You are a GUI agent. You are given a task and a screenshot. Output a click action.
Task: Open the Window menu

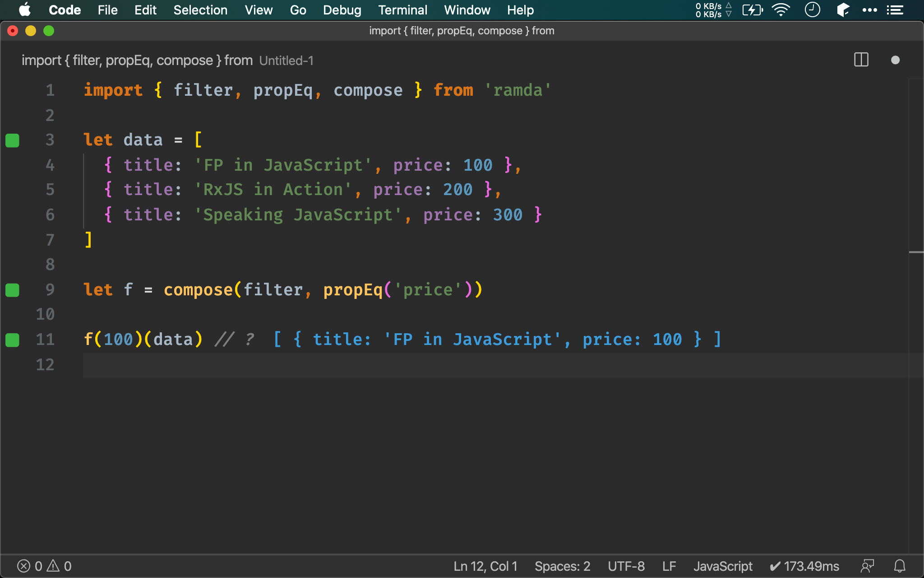(x=467, y=10)
